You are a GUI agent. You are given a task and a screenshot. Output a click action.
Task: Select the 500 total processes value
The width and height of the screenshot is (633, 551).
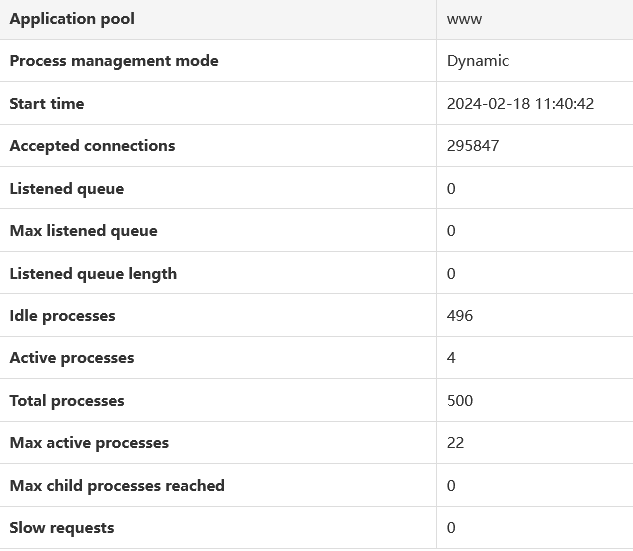[x=460, y=401]
